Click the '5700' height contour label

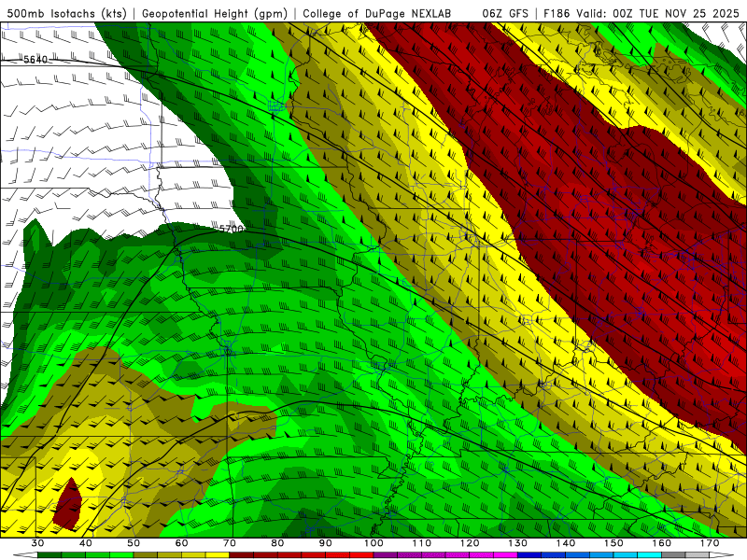pos(232,229)
